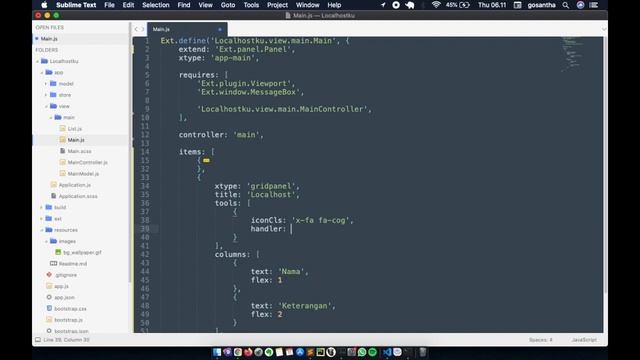Screen dimensions: 640x360
Task: Open the Help menu
Action: [x=334, y=5]
